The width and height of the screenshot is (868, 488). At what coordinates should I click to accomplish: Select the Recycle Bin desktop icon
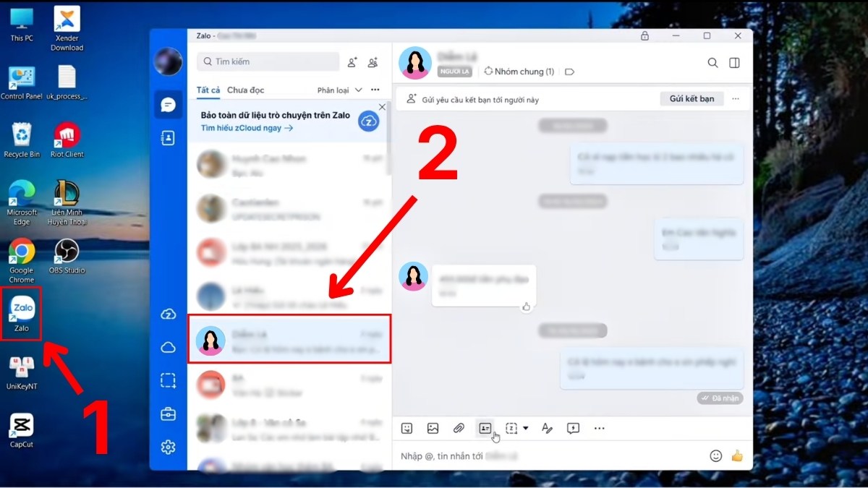tap(22, 140)
